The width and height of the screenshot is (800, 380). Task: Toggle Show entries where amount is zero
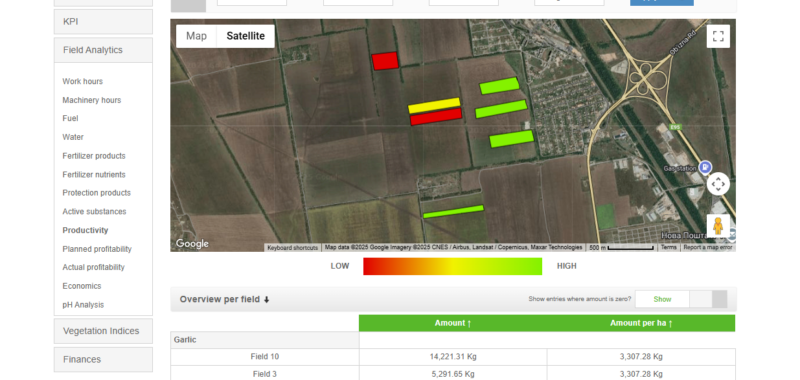pos(681,299)
